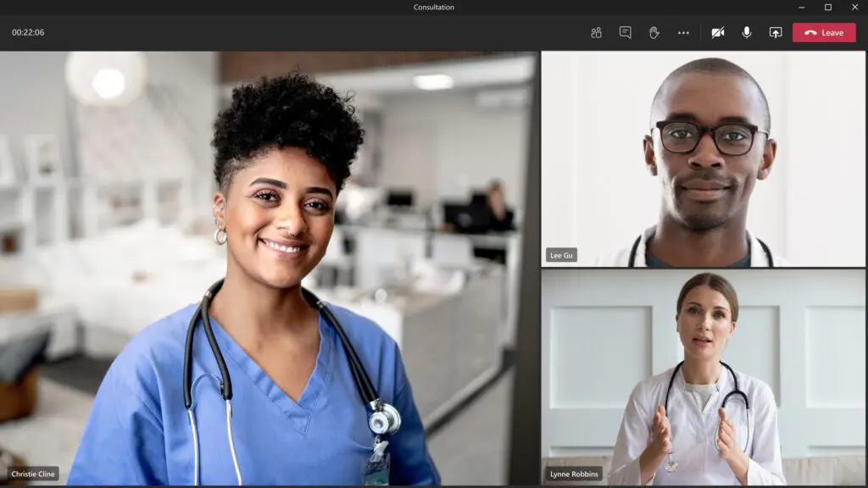Click the microphone icon in the toolbar
868x488 pixels.
746,32
